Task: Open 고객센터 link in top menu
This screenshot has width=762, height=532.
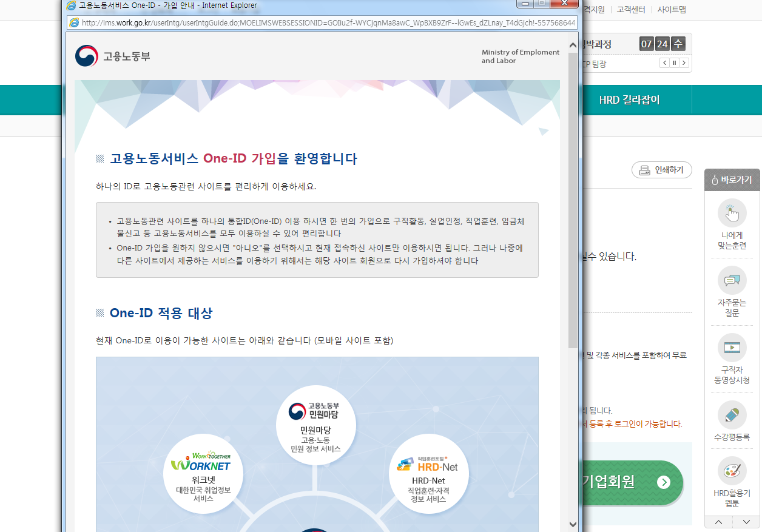Action: coord(631,9)
